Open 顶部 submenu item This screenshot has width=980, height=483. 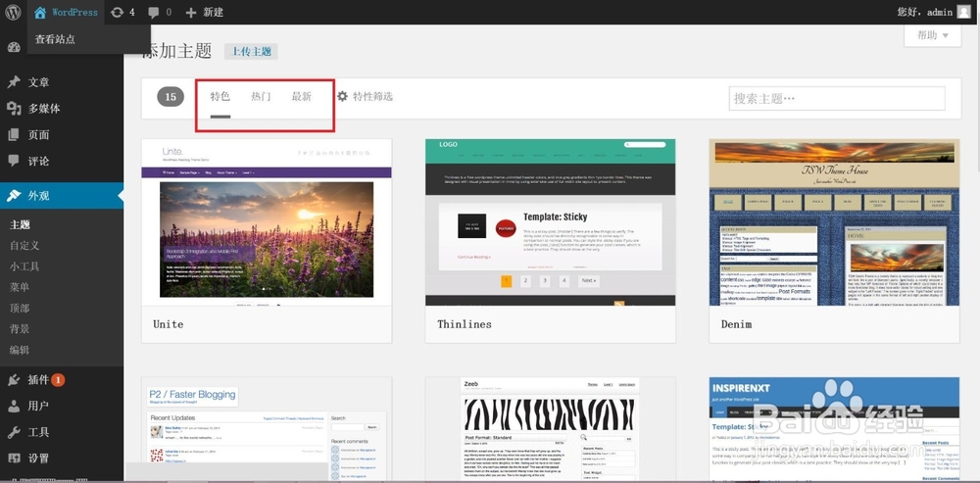20,308
